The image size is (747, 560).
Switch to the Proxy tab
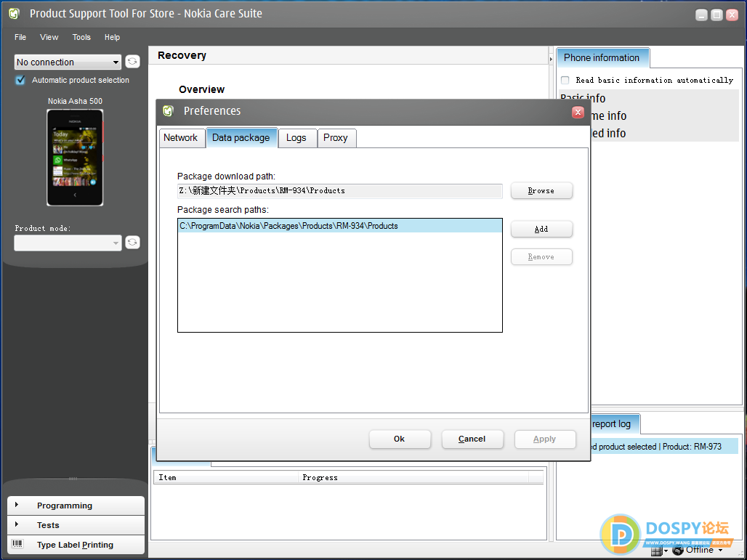click(x=336, y=137)
